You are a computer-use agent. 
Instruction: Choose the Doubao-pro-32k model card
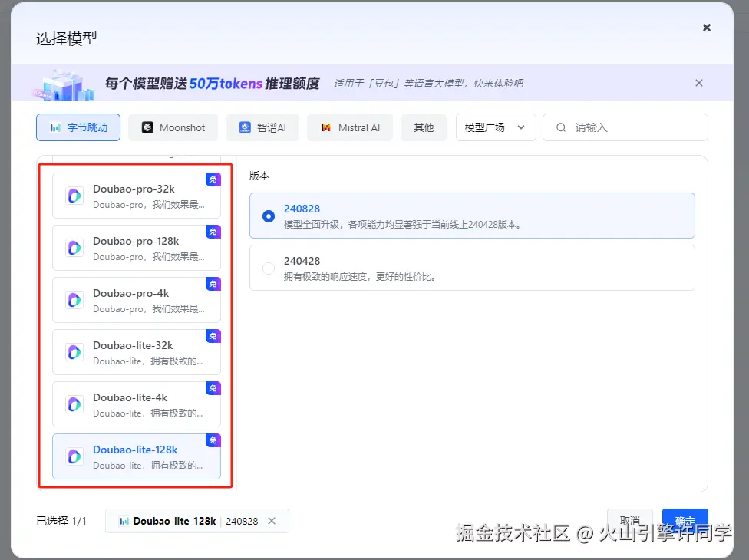point(137,196)
